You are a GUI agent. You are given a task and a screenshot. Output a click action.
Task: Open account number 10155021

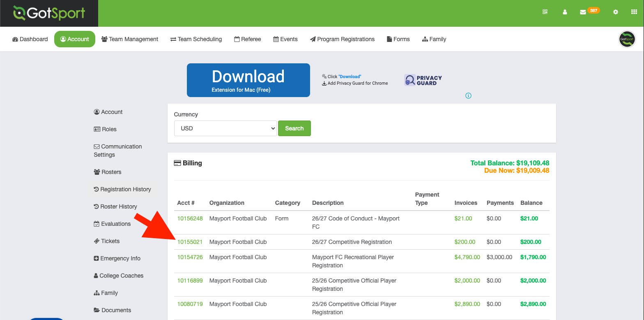tap(190, 242)
